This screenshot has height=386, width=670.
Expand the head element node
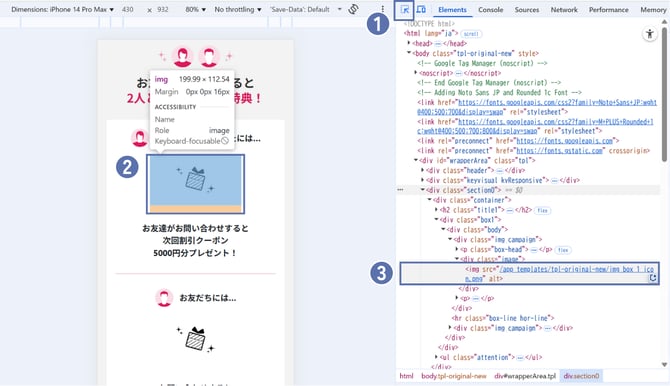pos(409,43)
